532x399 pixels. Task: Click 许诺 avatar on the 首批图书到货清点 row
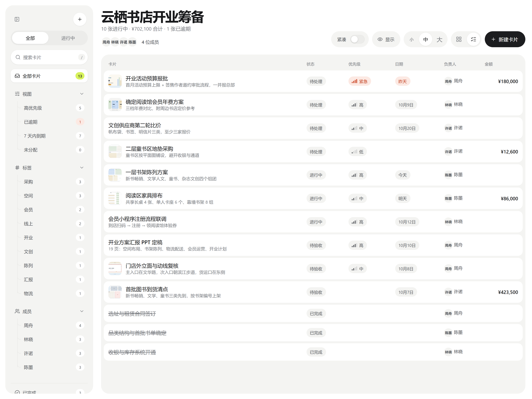click(448, 292)
